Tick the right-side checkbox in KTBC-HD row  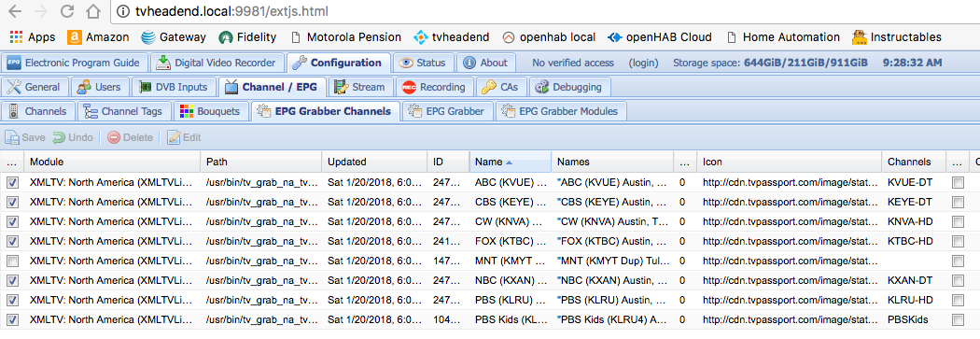point(958,241)
